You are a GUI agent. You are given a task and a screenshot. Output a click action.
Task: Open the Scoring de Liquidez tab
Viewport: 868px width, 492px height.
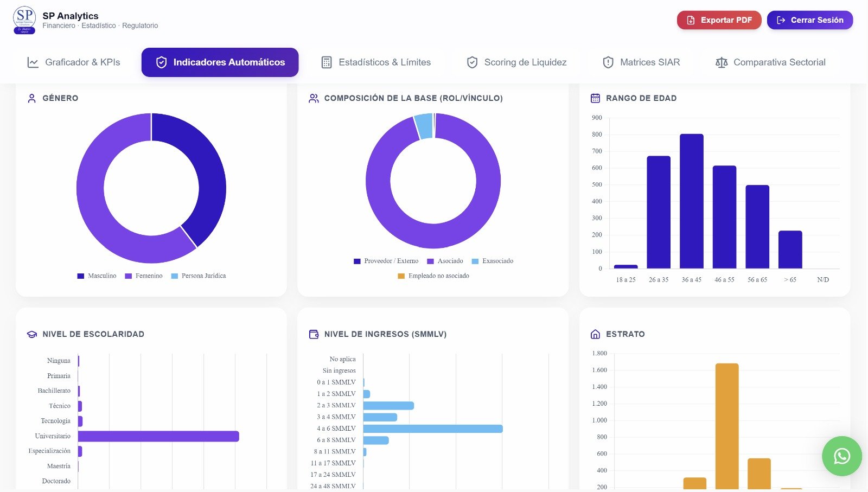(516, 62)
